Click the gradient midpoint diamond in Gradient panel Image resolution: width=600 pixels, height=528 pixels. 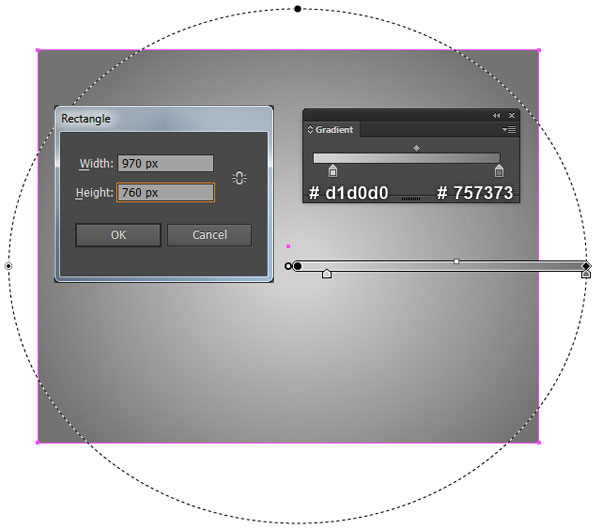tap(416, 148)
